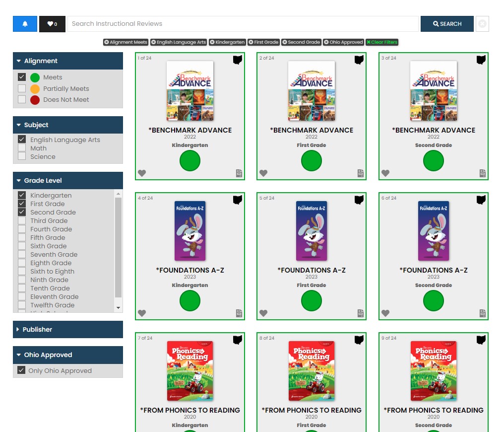Click Ohio state icon on card 6 of 24

[x=481, y=200]
